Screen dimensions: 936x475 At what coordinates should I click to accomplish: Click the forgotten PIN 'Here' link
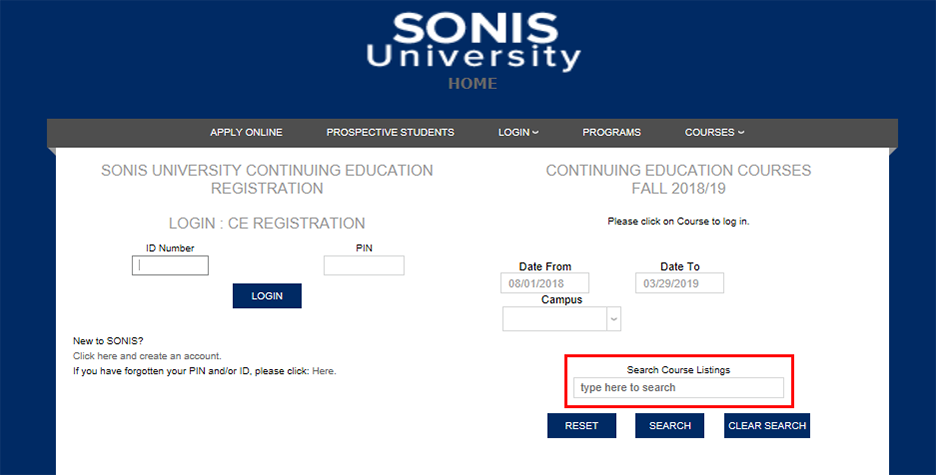[x=324, y=371]
